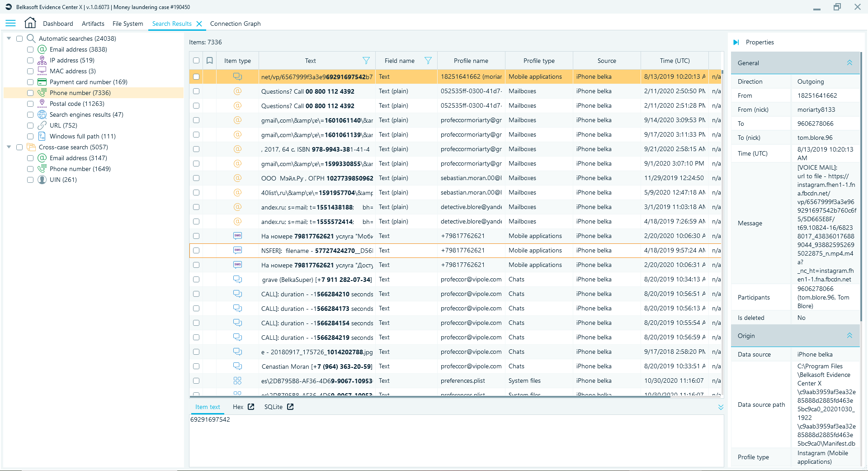Collapse the item text bottom pane
Image resolution: width=868 pixels, height=471 pixels.
coord(721,407)
